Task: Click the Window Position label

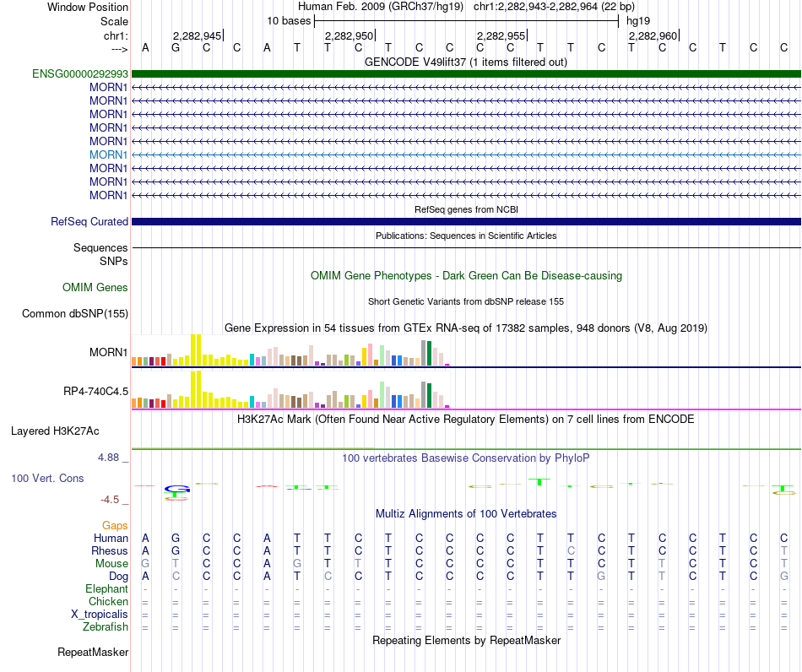Action: pos(88,7)
